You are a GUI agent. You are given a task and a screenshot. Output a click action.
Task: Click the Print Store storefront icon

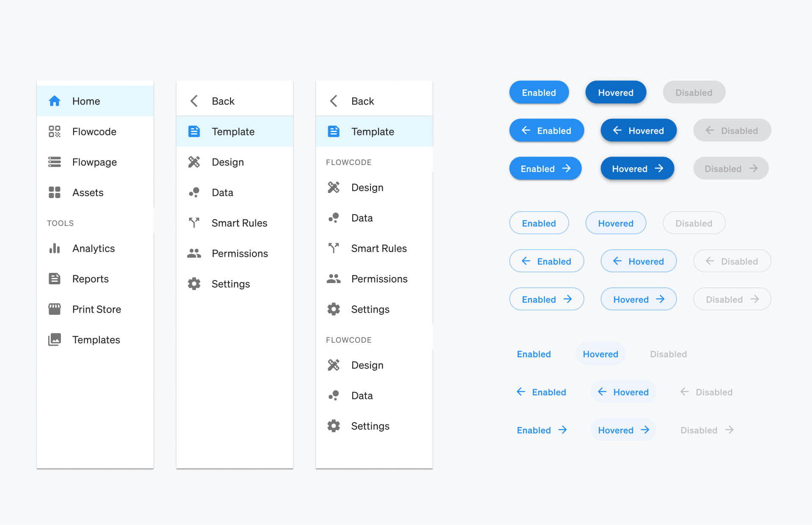pos(55,309)
